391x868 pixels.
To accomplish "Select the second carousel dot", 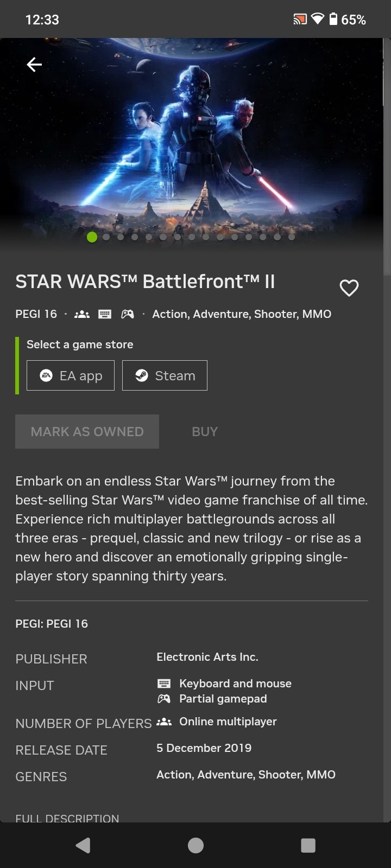I will coord(106,237).
